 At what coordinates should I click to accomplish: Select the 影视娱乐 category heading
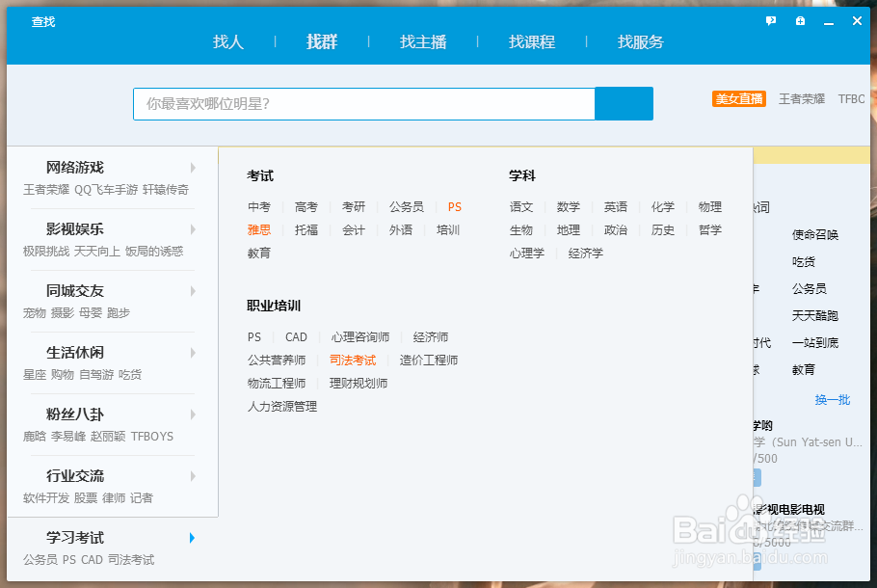coord(75,228)
